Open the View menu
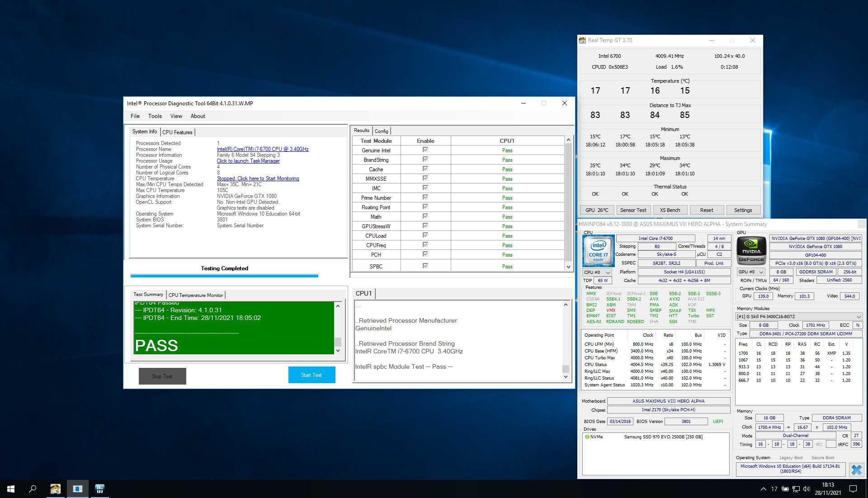 [x=176, y=116]
